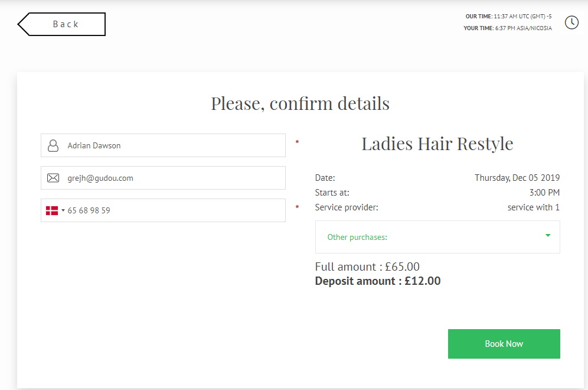The width and height of the screenshot is (588, 390).
Task: Edit the email field grejh@gudou.com
Action: 163,178
